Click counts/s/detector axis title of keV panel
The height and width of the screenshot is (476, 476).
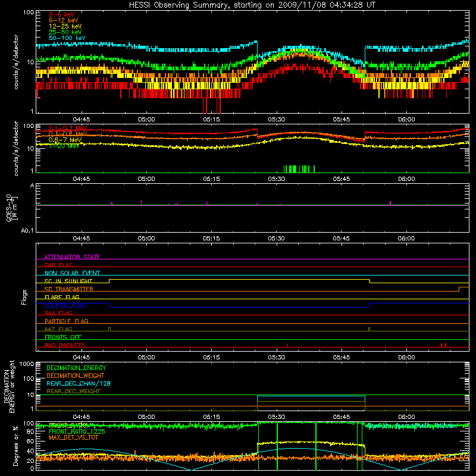(x=16, y=62)
